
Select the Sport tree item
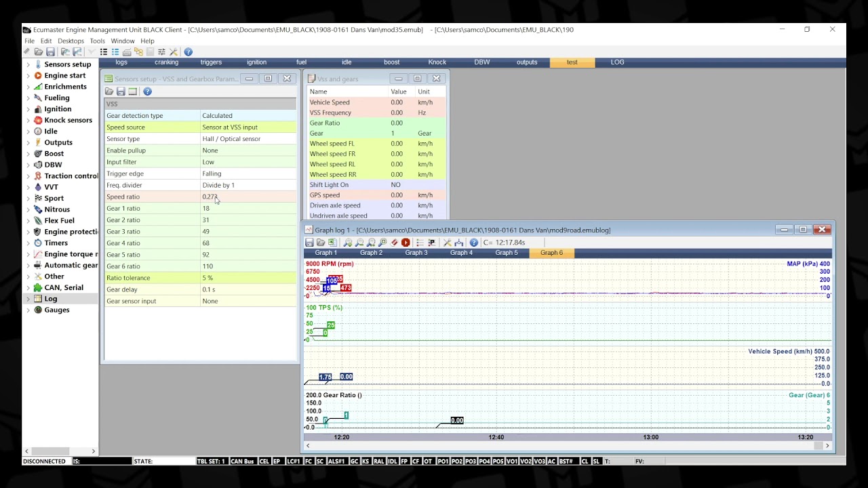54,199
